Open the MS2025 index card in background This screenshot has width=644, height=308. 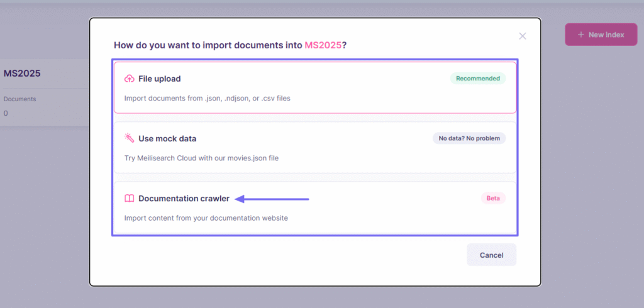click(45, 92)
